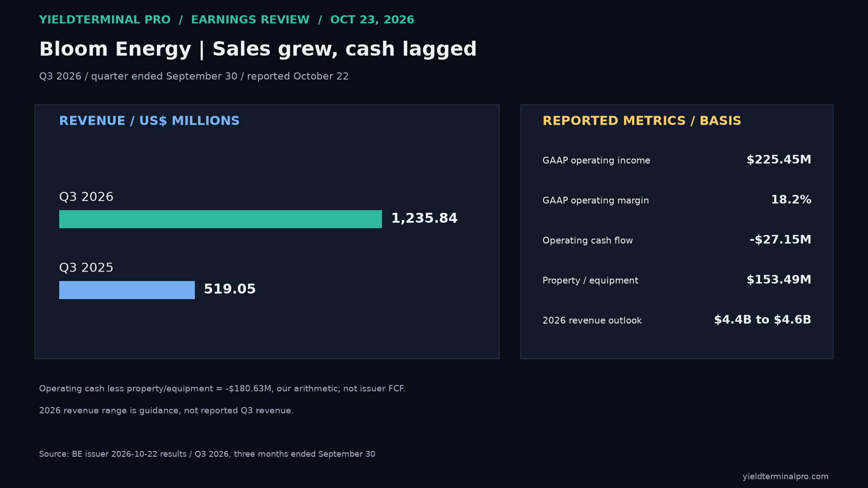Open the yieldterminalpro.com link
This screenshot has height=488, width=868.
click(x=786, y=477)
